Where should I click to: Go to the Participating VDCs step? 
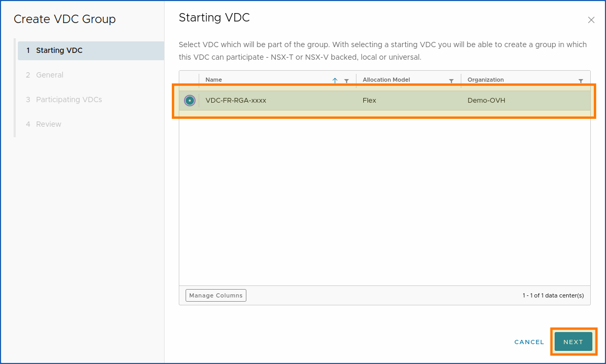click(x=69, y=100)
